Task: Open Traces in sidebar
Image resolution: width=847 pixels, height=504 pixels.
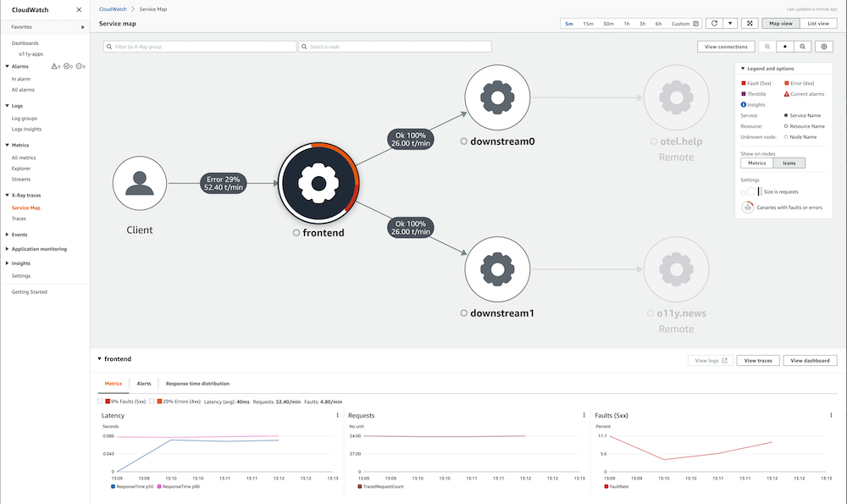Action: tap(19, 219)
